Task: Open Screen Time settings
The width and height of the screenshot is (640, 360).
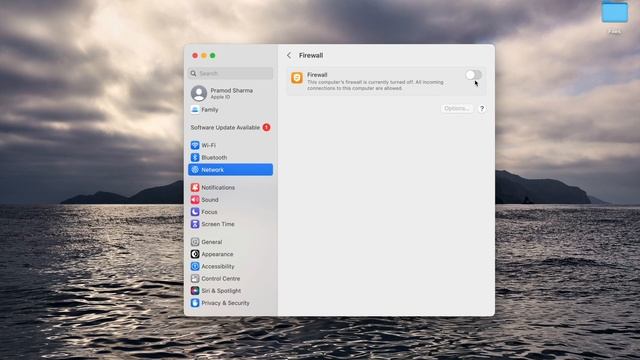Action: [231, 224]
